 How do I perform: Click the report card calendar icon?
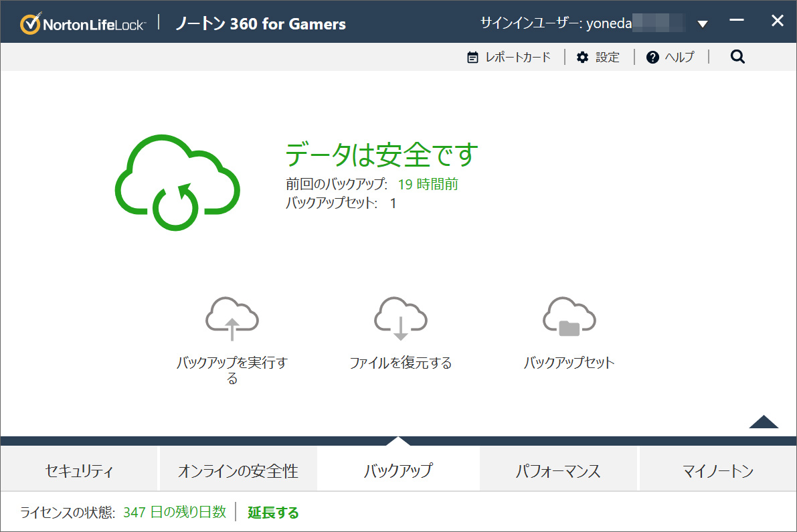(x=472, y=58)
